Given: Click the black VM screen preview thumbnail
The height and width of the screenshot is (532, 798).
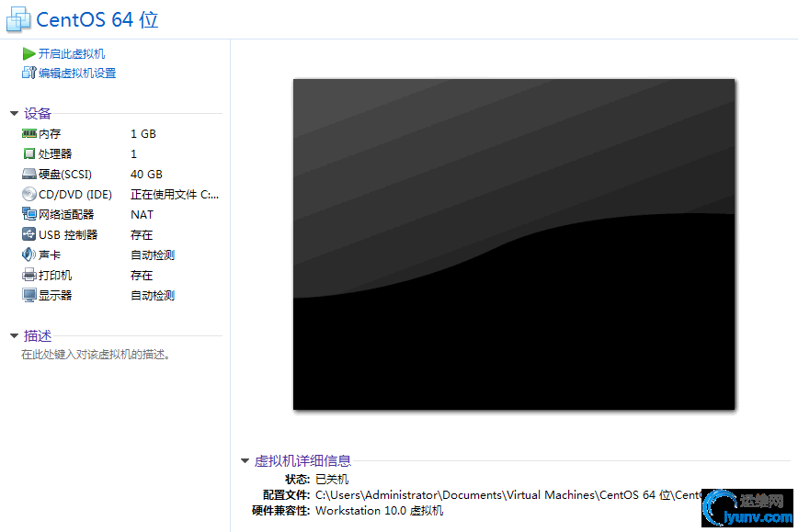Looking at the screenshot, I should (514, 244).
